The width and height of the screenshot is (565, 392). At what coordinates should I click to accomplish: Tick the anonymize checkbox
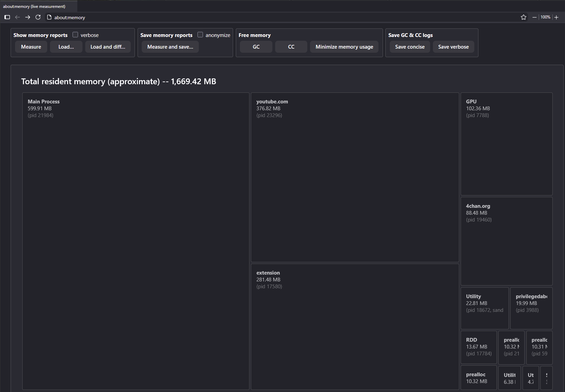[x=200, y=35]
